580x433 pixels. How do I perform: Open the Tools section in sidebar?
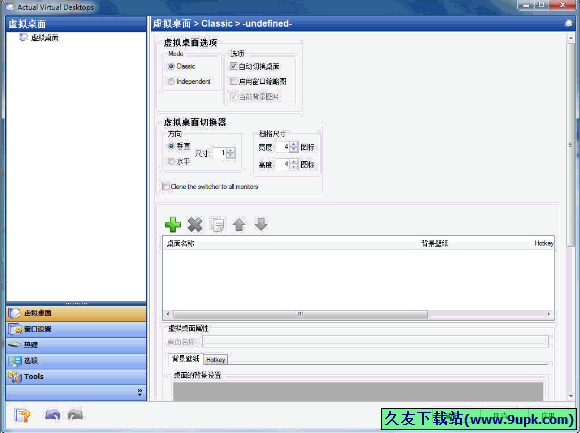pos(76,376)
